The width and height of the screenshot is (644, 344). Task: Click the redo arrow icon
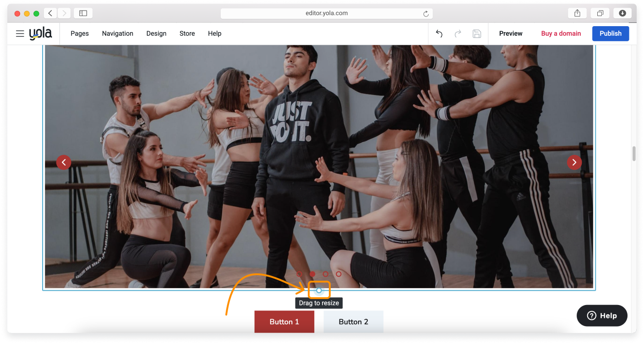[458, 33]
